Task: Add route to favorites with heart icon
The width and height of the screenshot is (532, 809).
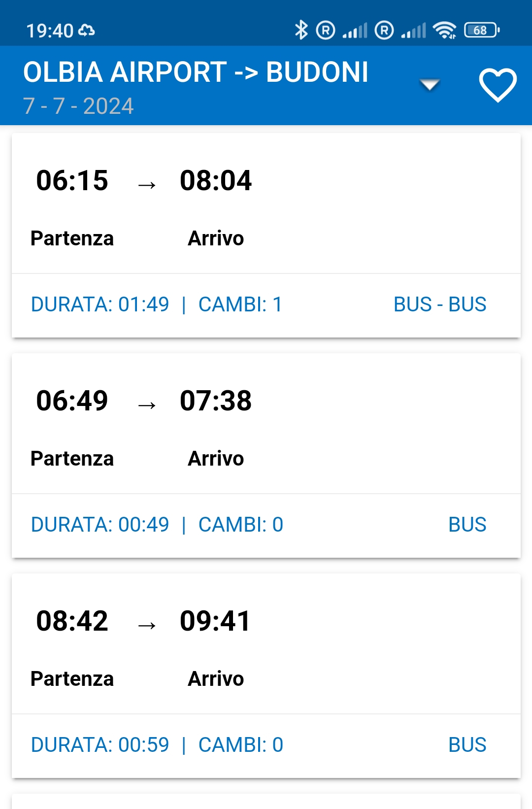Action: (x=498, y=85)
